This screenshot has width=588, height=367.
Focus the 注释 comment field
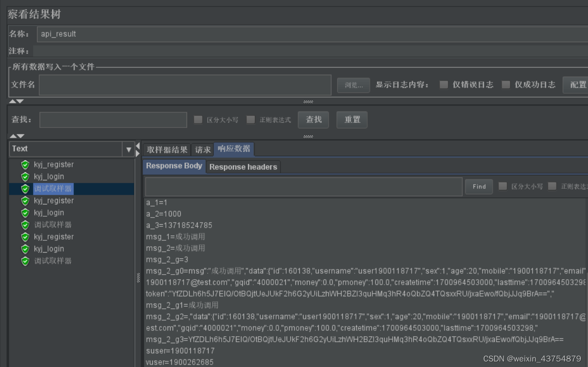click(310, 51)
